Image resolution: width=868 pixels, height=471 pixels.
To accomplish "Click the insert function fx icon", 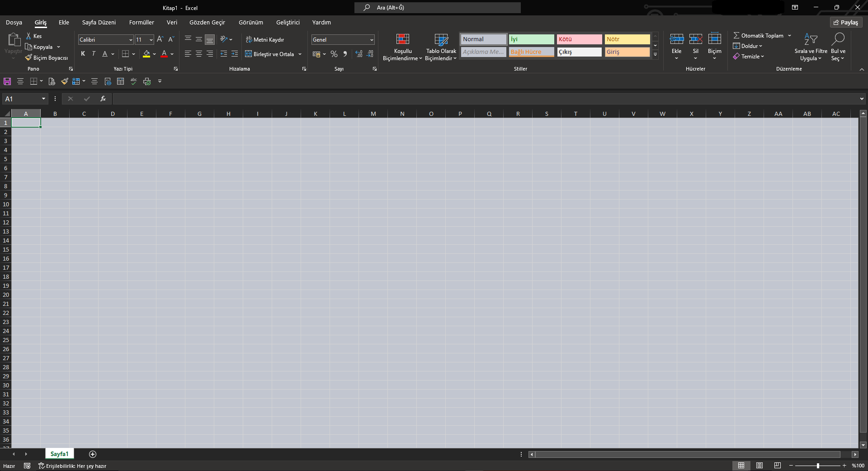I will pos(103,99).
